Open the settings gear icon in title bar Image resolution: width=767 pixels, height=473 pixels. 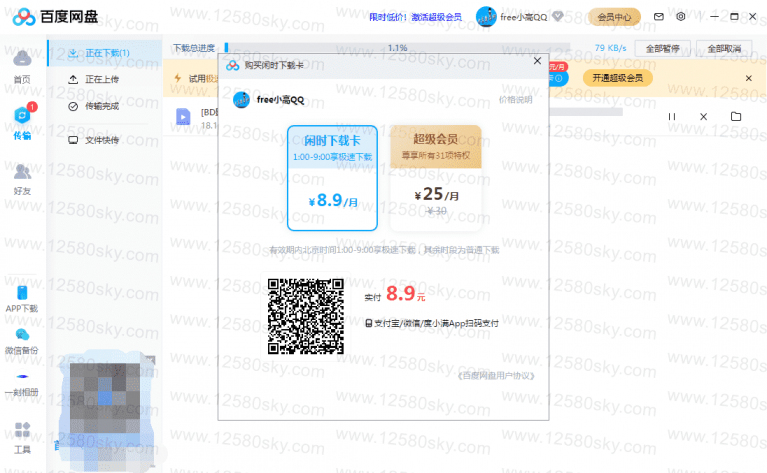point(680,17)
